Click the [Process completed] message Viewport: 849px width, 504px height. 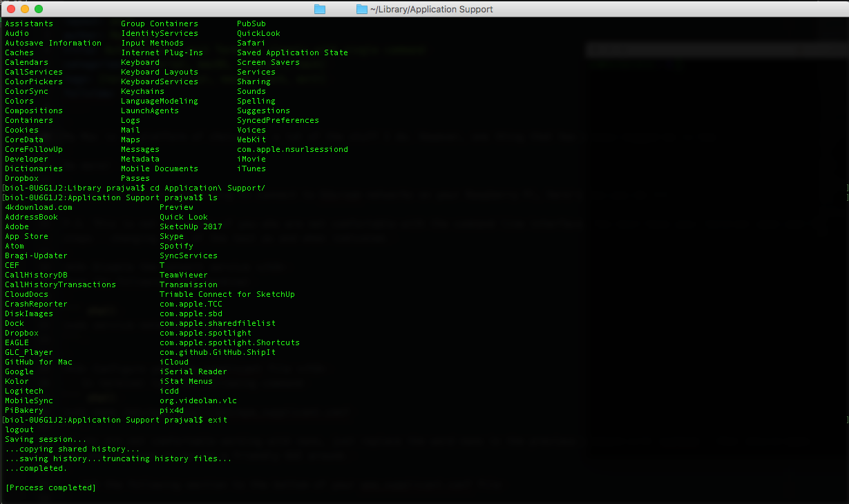[50, 487]
